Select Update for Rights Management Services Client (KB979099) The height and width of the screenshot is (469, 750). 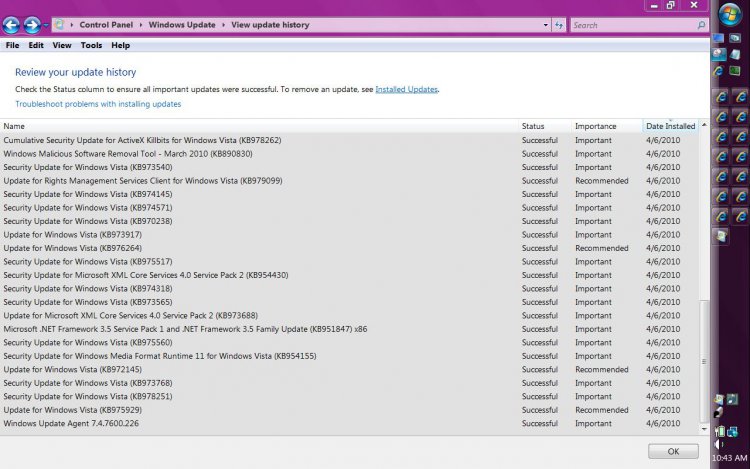(x=349, y=181)
